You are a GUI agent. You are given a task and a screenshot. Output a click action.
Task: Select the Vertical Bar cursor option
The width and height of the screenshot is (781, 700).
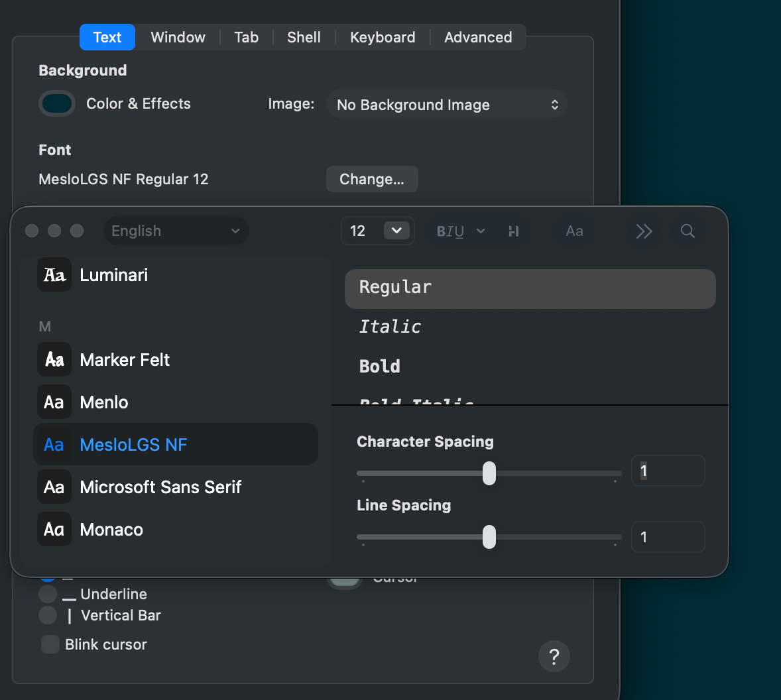pyautogui.click(x=48, y=615)
